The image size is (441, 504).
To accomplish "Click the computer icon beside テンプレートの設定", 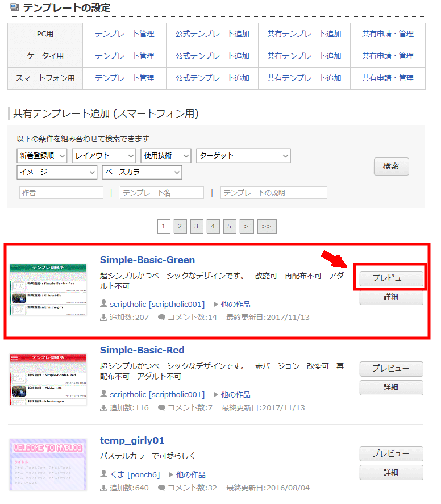I will click(14, 7).
